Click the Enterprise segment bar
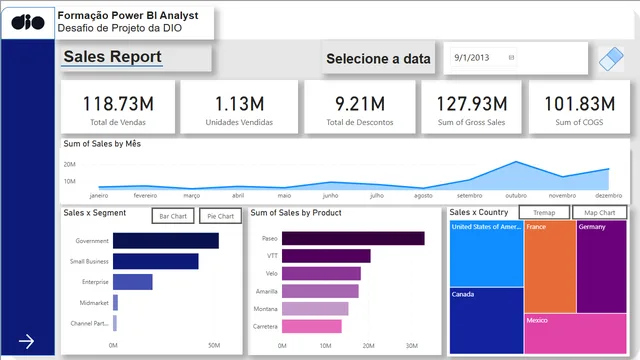This screenshot has width=640, height=360. 133,282
